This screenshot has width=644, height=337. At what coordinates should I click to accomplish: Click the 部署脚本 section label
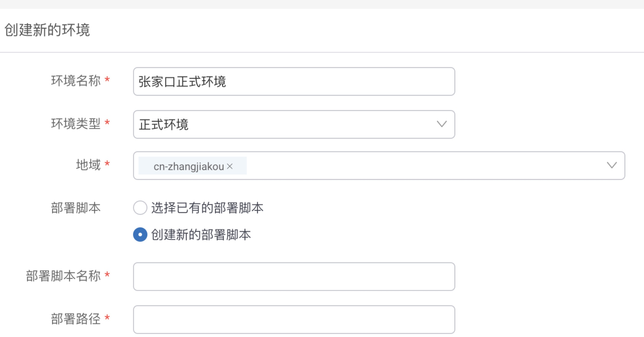76,208
